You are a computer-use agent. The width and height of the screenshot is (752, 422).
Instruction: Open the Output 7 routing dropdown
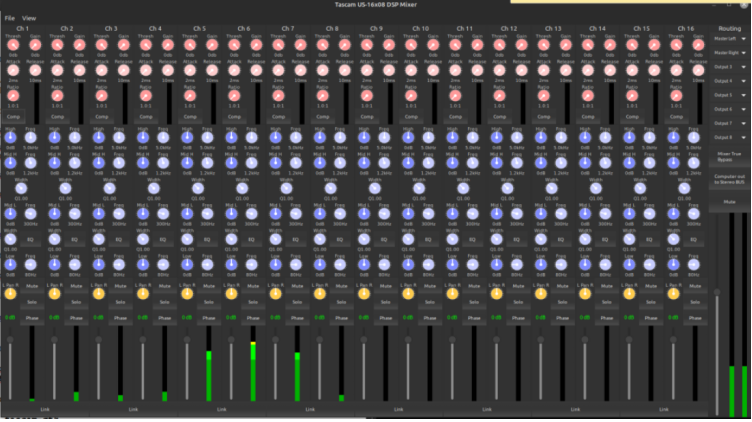pyautogui.click(x=729, y=123)
